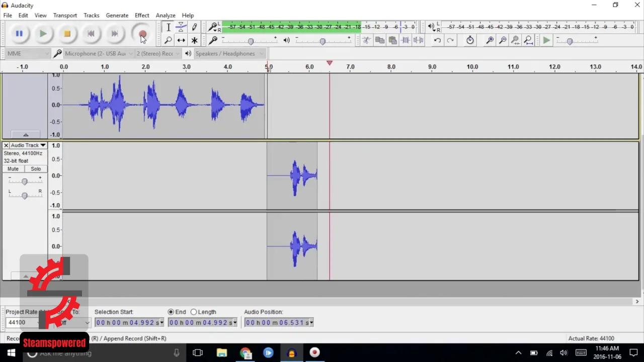Skip to End of the project
This screenshot has width=644, height=362.
click(115, 34)
